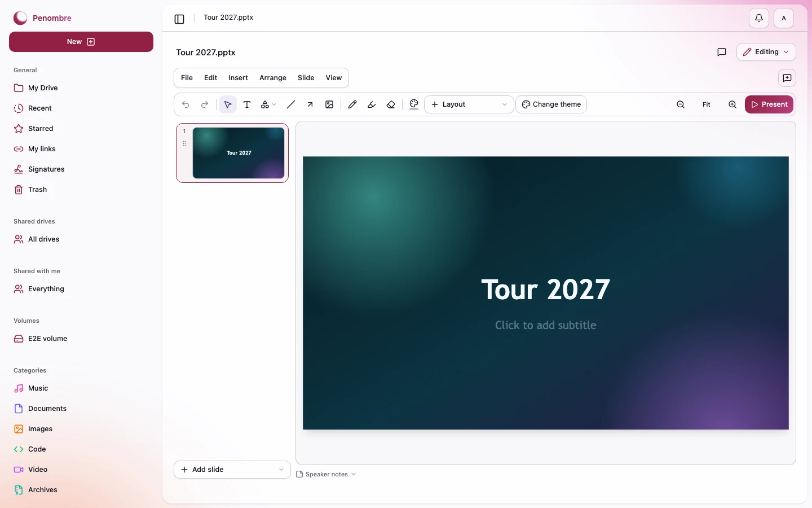Open the Editing mode dropdown
Image resolution: width=812 pixels, height=508 pixels.
(x=766, y=52)
